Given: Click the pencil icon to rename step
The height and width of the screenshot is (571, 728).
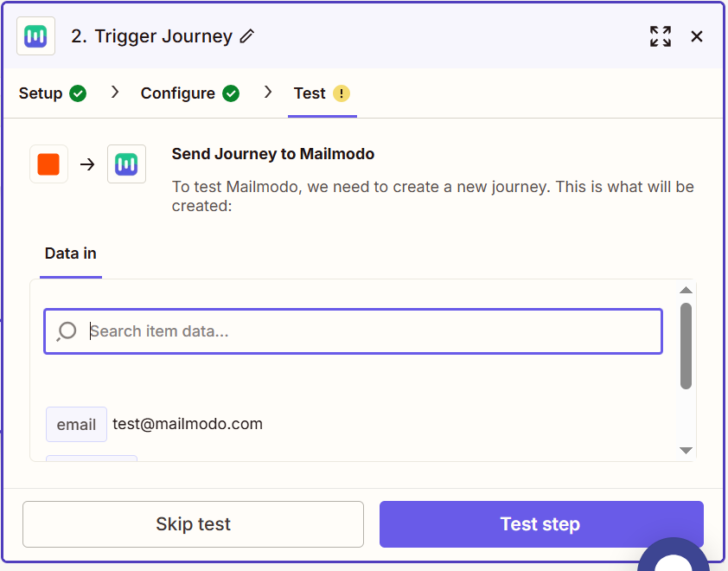Looking at the screenshot, I should click(x=247, y=36).
